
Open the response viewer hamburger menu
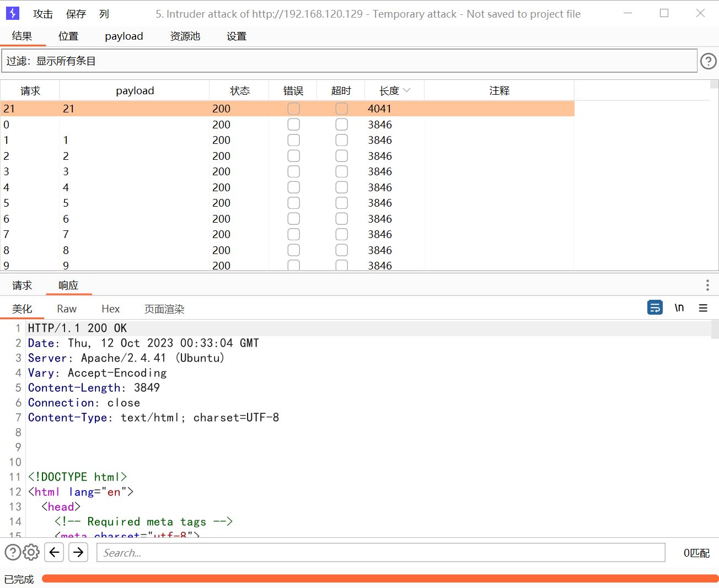pos(703,308)
